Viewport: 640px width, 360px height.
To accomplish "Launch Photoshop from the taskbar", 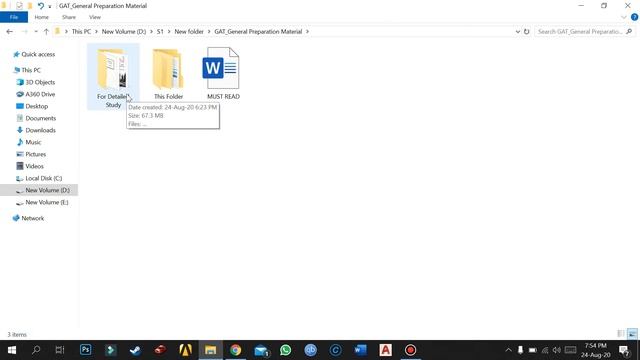I will coord(86,350).
